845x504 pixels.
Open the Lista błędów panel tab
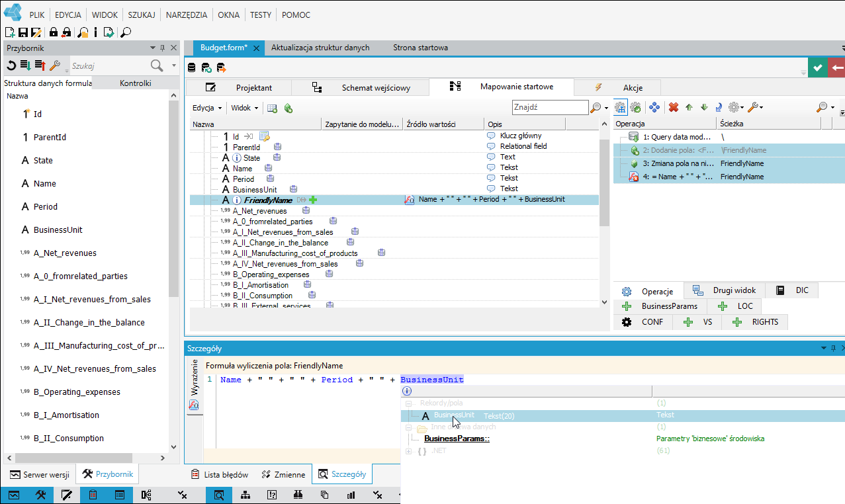(x=219, y=474)
